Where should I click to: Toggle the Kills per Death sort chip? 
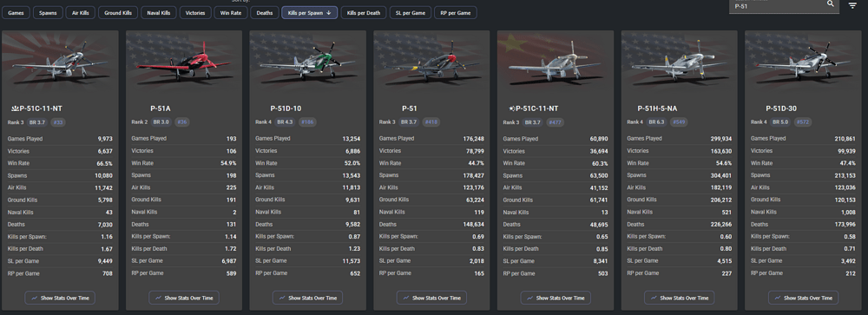pyautogui.click(x=364, y=13)
